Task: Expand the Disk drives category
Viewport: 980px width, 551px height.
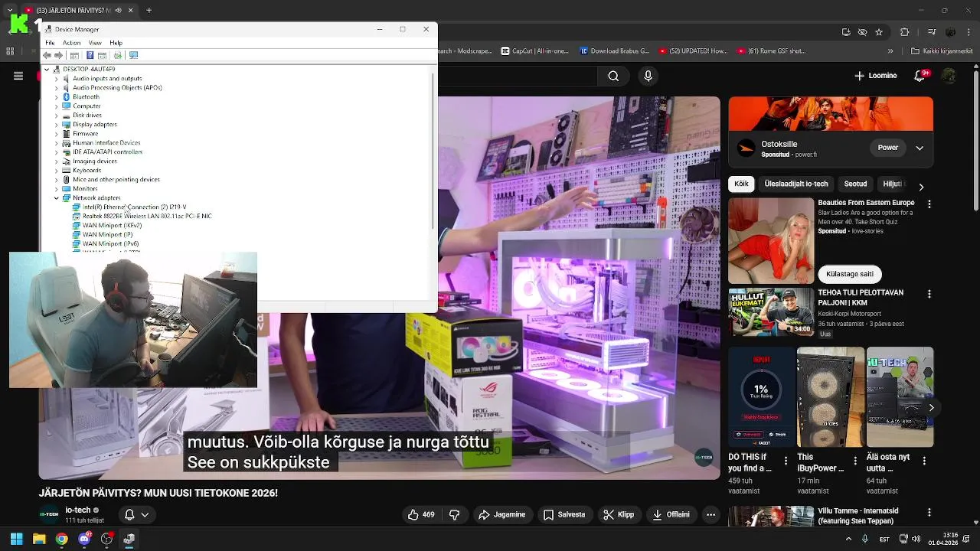Action: click(x=56, y=115)
